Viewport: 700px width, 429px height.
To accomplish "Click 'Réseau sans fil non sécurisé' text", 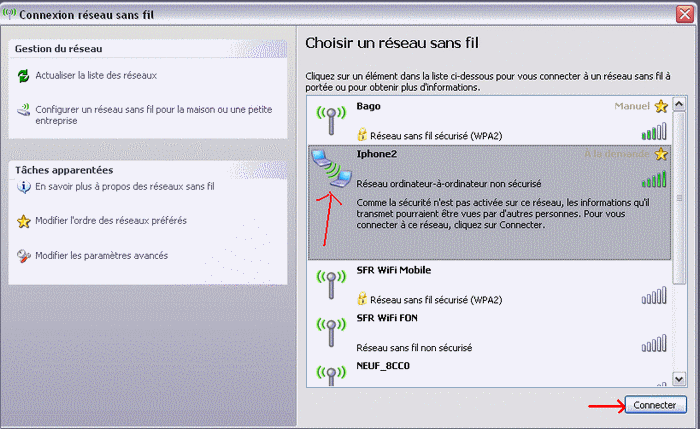I will (x=414, y=348).
